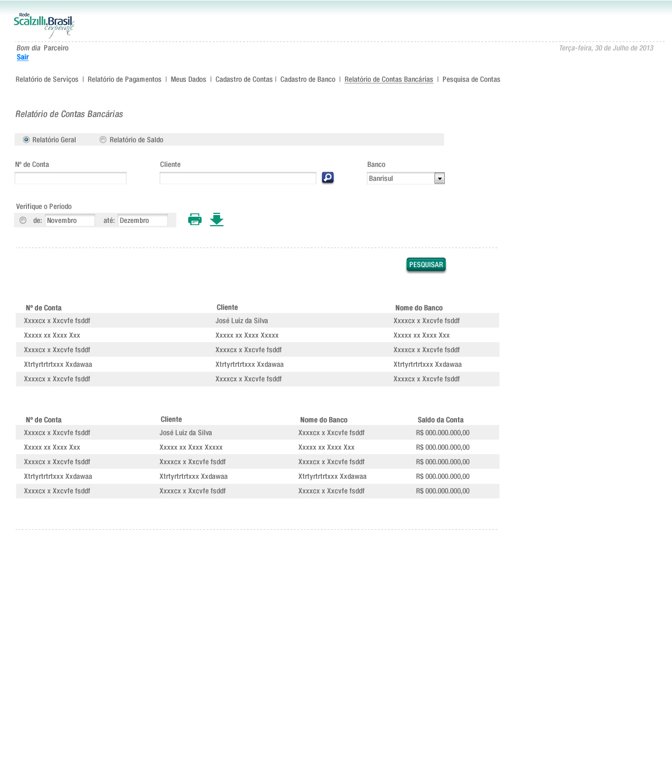Navigate to Cadastro de Contas
The height and width of the screenshot is (784, 672).
tap(244, 80)
